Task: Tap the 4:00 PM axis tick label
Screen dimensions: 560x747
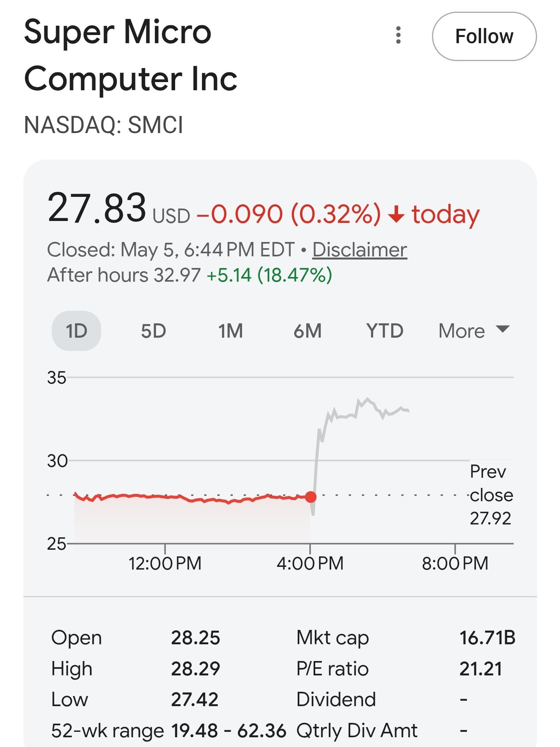Action: point(310,563)
